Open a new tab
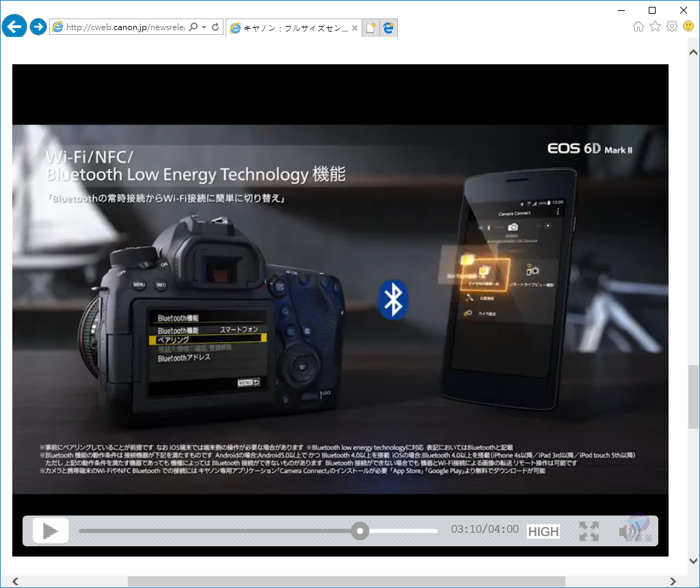The height and width of the screenshot is (588, 700). 371,27
